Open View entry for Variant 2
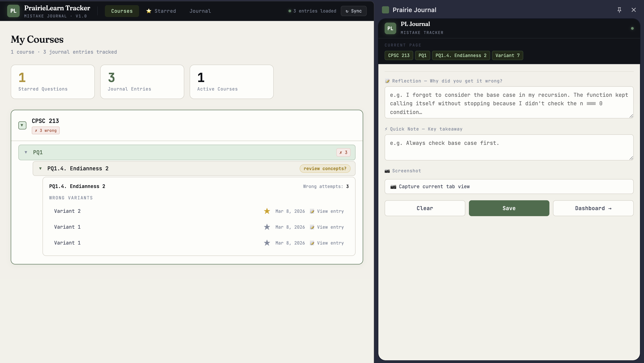The height and width of the screenshot is (363, 644). point(330,211)
